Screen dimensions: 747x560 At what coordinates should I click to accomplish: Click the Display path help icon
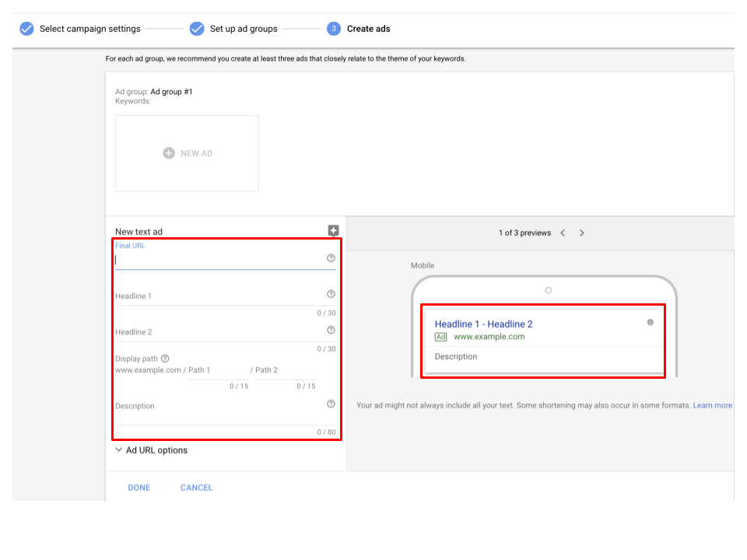(165, 359)
